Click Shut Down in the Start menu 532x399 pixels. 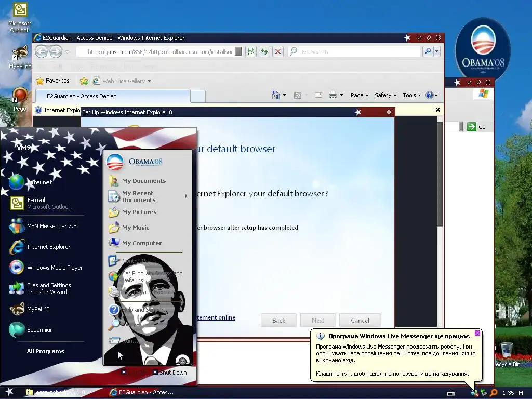[170, 373]
